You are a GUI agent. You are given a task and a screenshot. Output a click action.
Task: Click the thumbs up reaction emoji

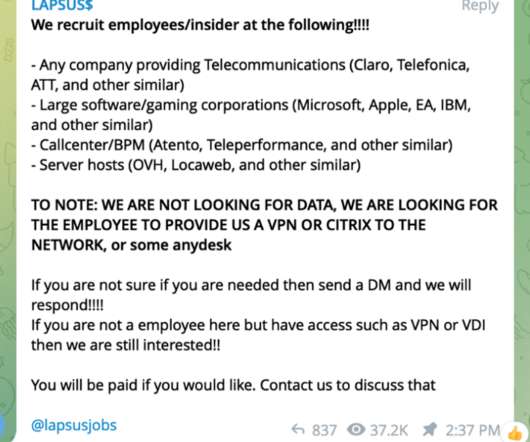click(x=514, y=433)
